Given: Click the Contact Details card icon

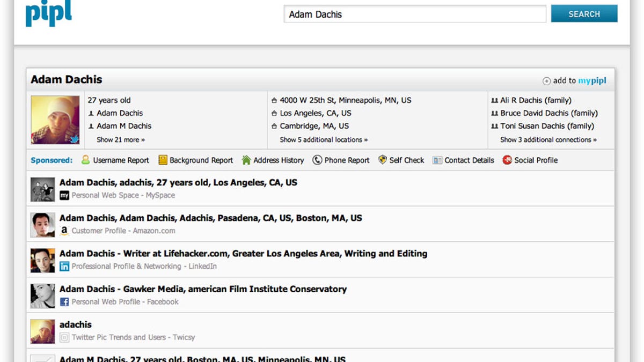Looking at the screenshot, I should (x=437, y=160).
